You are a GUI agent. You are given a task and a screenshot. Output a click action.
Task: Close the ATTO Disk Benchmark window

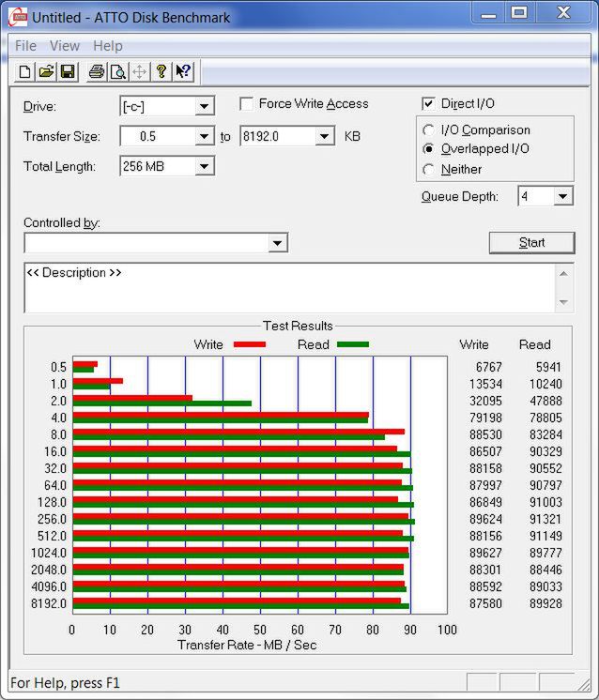point(563,13)
